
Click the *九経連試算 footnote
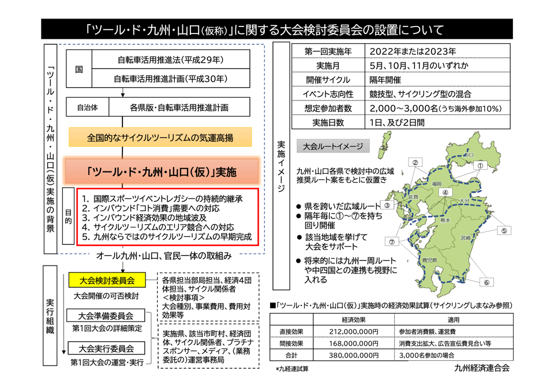292,369
